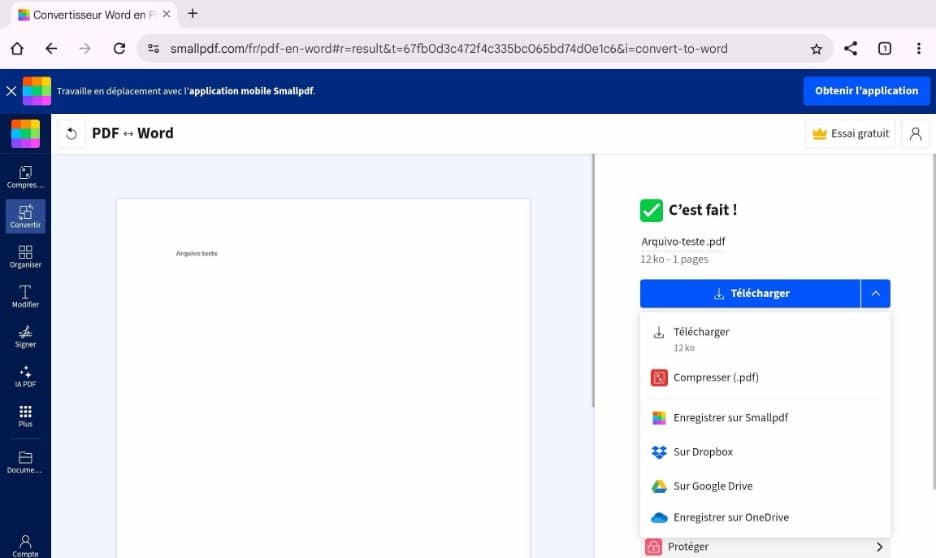Click the address bar URL
Viewport: 936px width, 558px height.
448,49
